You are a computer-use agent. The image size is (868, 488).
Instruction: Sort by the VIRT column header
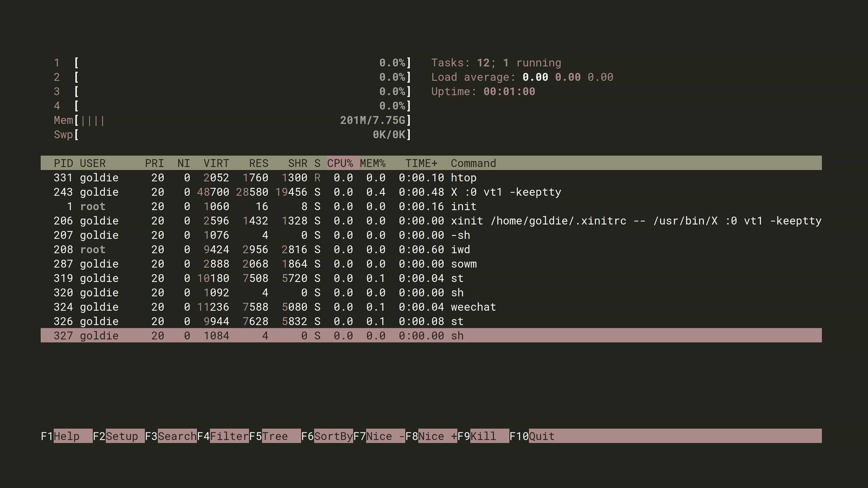216,163
